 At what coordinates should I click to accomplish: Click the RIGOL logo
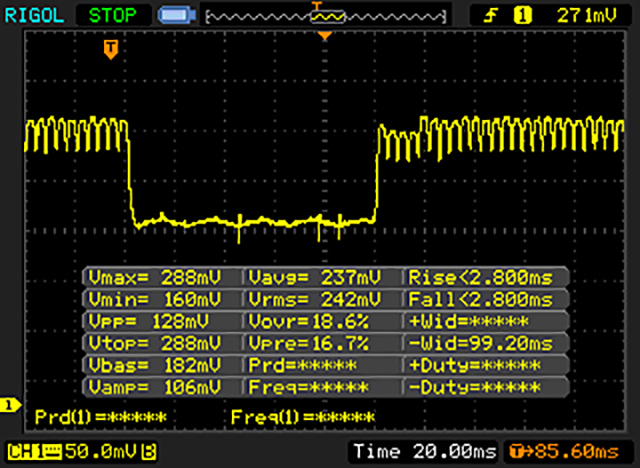pos(32,15)
